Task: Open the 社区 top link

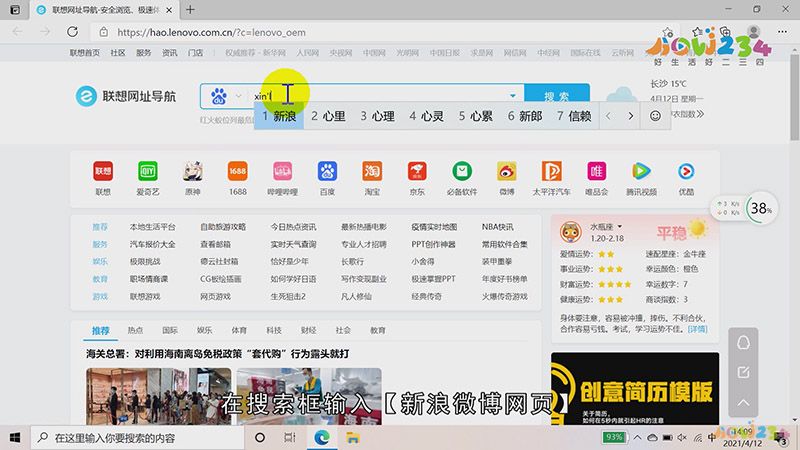Action: 118,53
